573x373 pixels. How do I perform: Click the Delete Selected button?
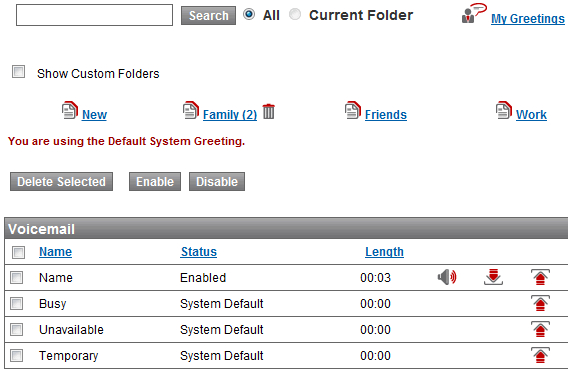pos(61,182)
